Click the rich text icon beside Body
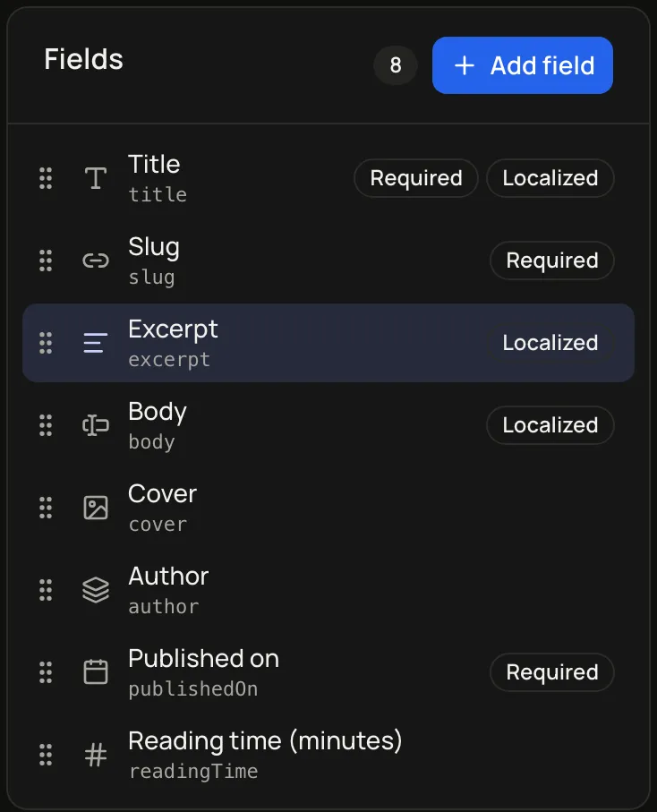The width and height of the screenshot is (657, 812). click(96, 425)
